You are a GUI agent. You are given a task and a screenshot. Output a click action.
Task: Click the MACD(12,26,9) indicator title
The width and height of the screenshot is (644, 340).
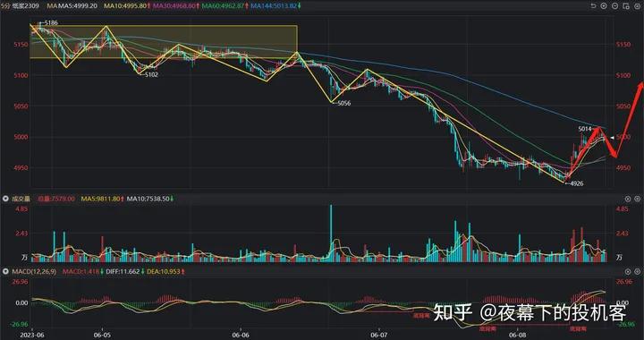coord(34,272)
